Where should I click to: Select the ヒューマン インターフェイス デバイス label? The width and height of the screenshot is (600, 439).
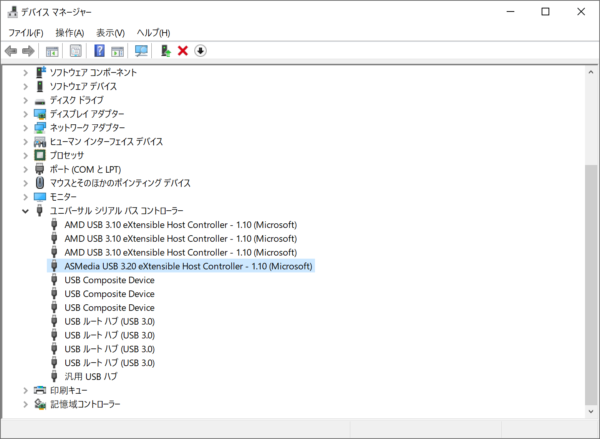point(106,142)
